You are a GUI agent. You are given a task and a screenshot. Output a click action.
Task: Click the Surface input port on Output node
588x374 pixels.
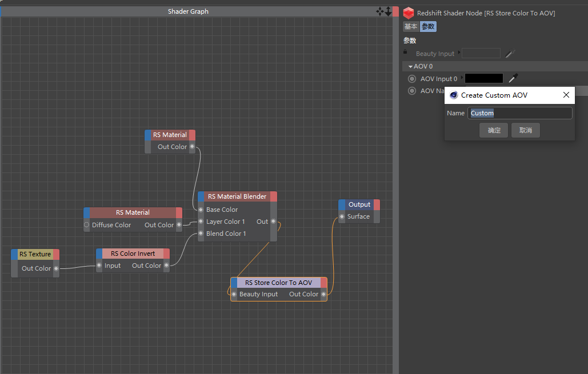click(x=342, y=216)
